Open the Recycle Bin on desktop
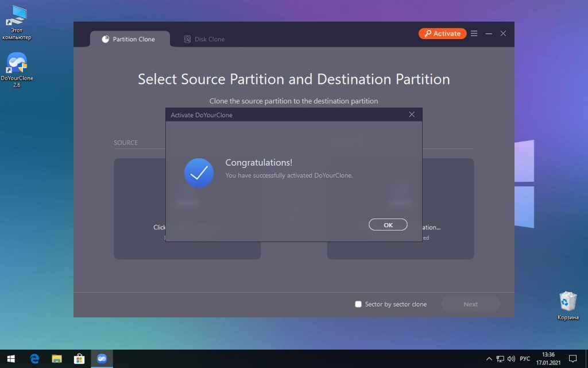Image resolution: width=588 pixels, height=368 pixels. pos(568,305)
